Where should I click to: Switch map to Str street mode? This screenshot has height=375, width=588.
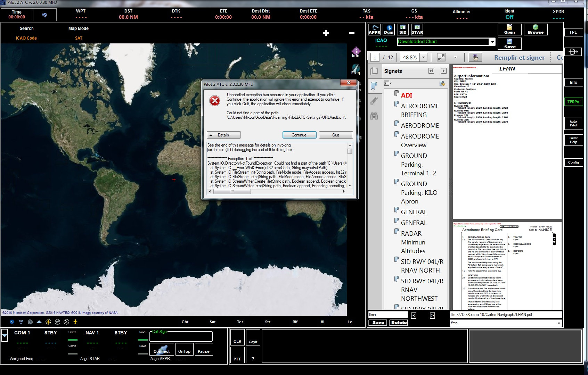pos(268,322)
